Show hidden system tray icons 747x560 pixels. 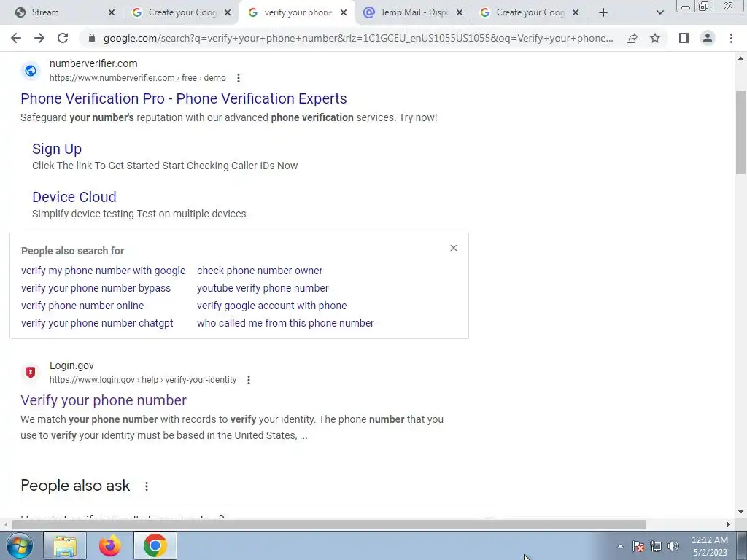[x=620, y=546]
